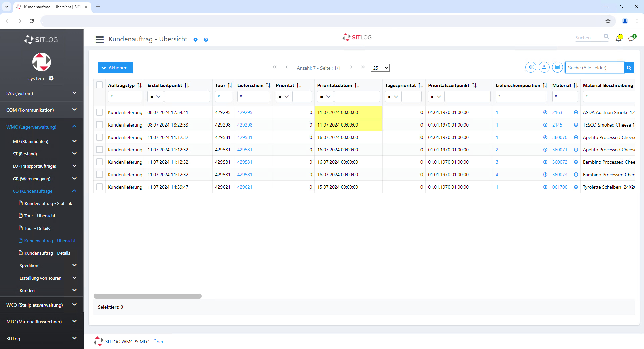Check the row with Lieferschein 429621
Viewport: 644px width, 349px height.
click(99, 187)
